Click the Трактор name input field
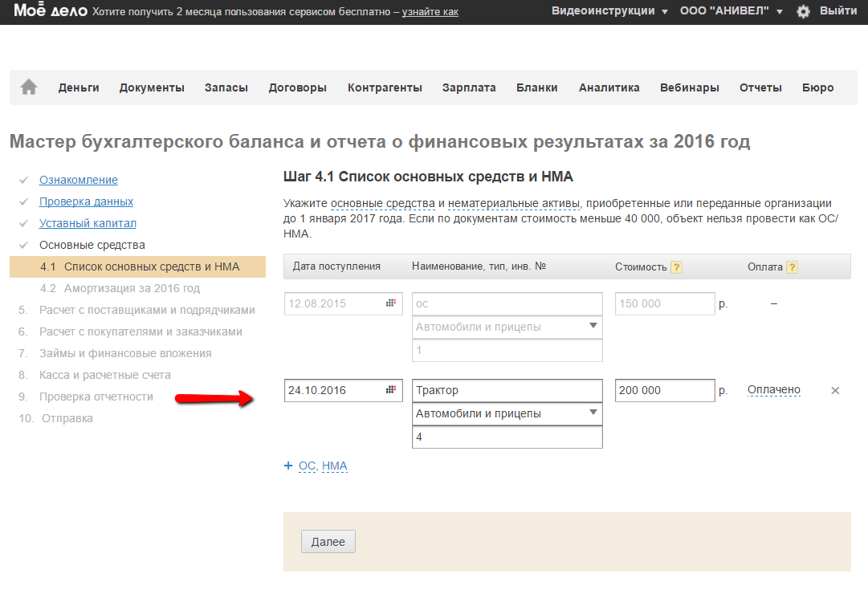 507,390
